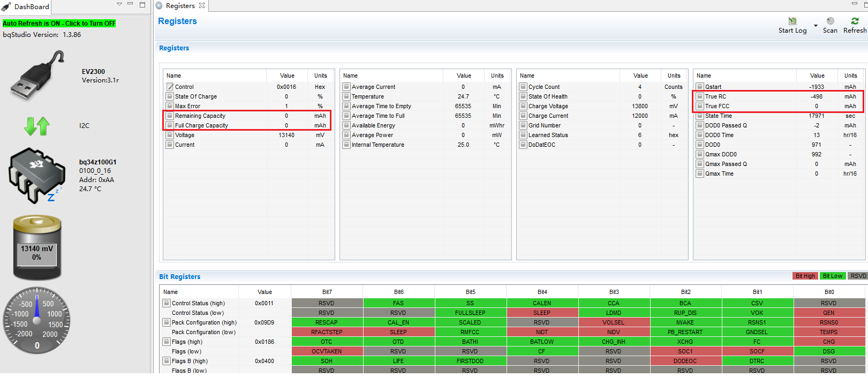Click lock icon beside Learned Status
Image resolution: width=868 pixels, height=377 pixels.
point(523,135)
